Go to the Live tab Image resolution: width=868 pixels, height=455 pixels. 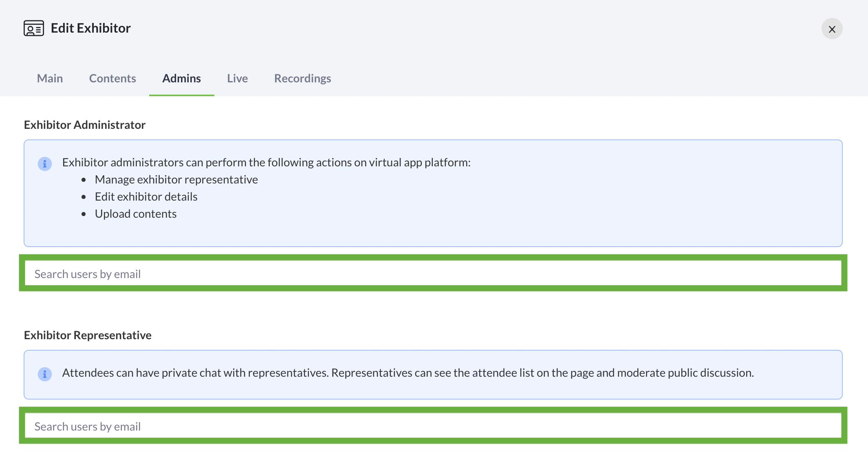(237, 78)
